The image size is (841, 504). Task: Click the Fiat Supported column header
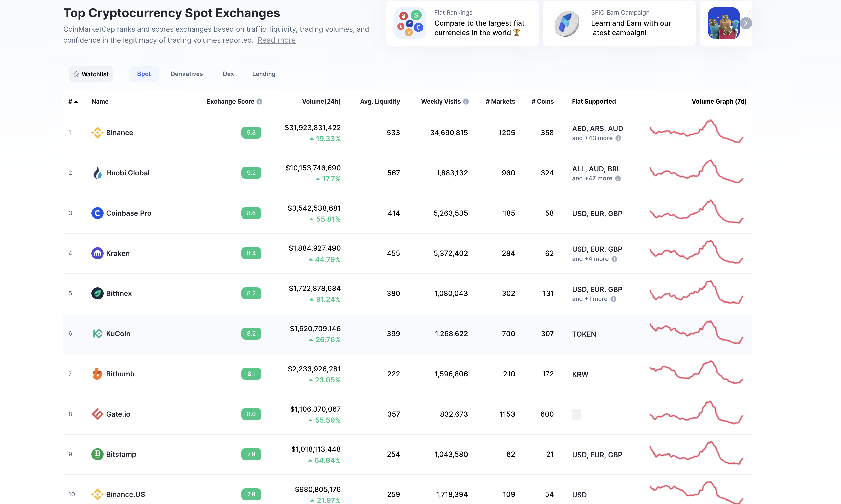click(594, 102)
